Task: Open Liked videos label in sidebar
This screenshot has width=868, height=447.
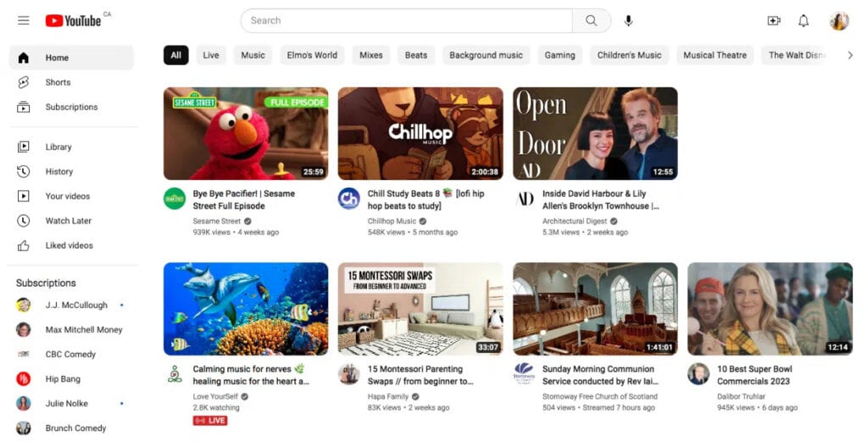Action: (x=70, y=245)
